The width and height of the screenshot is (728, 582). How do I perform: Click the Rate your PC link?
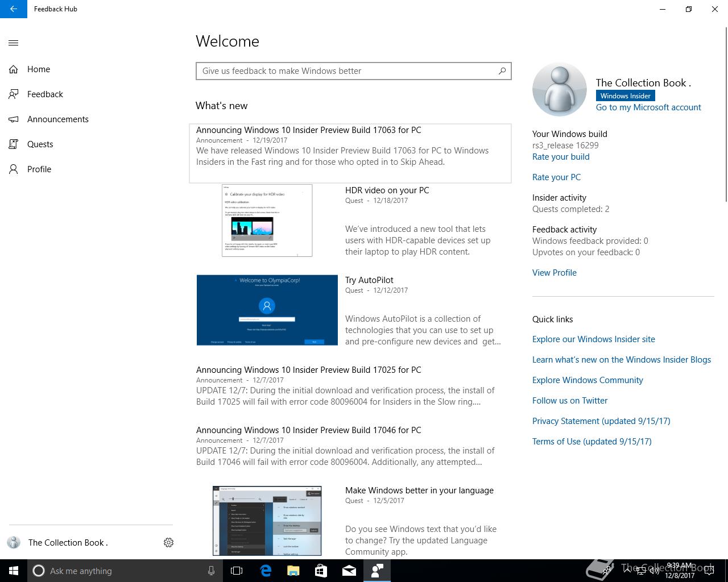point(556,177)
